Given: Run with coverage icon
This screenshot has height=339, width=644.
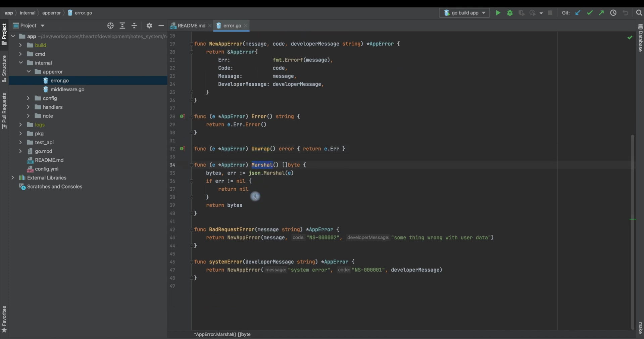Looking at the screenshot, I should pos(522,13).
